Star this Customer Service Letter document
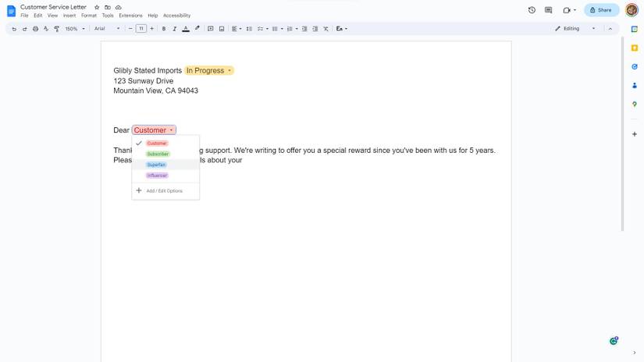Image resolution: width=644 pixels, height=362 pixels. click(x=97, y=7)
